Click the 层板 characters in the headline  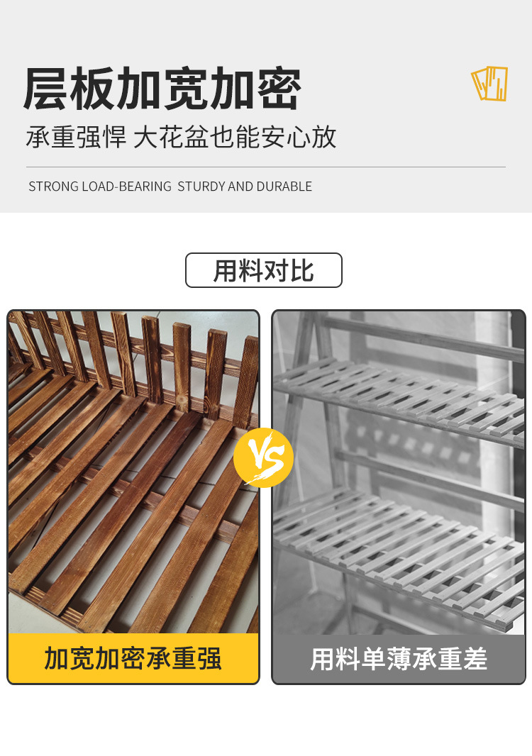coord(69,89)
